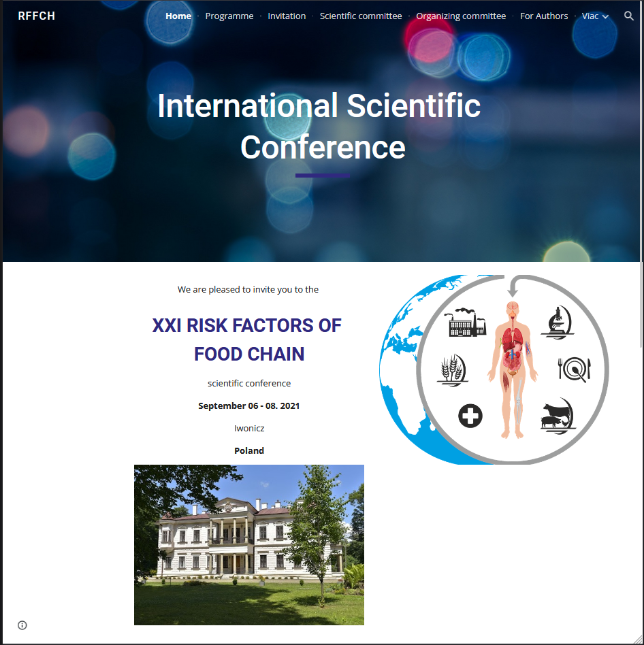644x645 pixels.
Task: Click the page vertical scrollbar
Action: pos(641,306)
